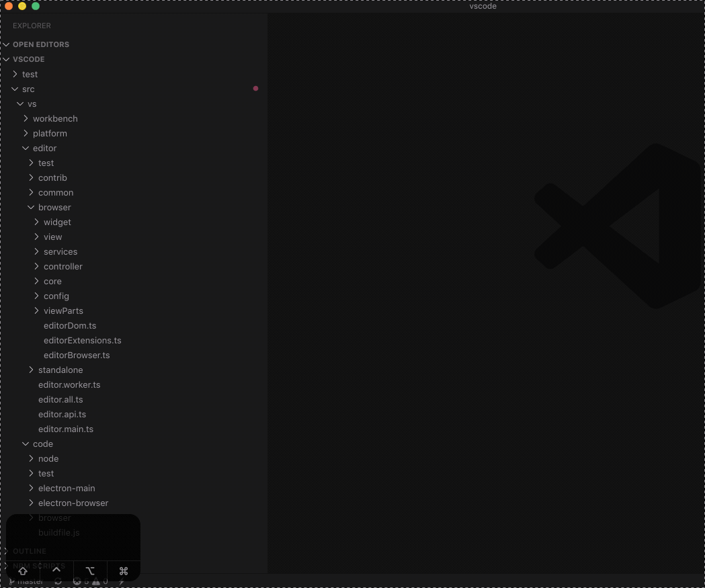Click the yellow minimize window button
The height and width of the screenshot is (588, 705).
tap(22, 6)
